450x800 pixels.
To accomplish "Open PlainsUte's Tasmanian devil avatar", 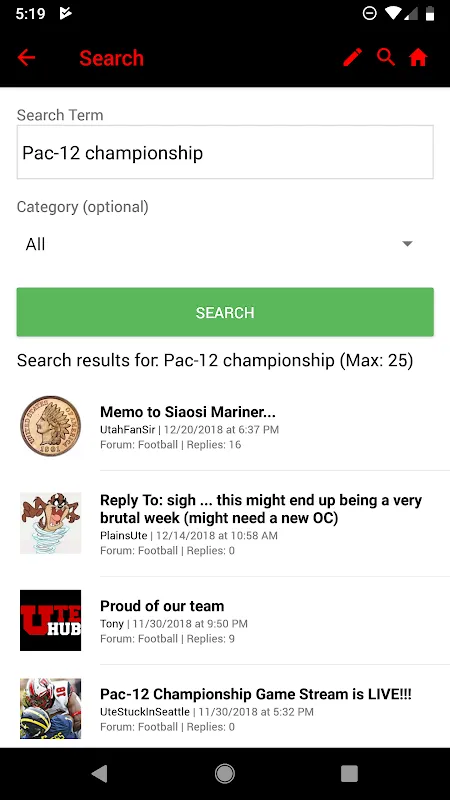I will [51, 523].
